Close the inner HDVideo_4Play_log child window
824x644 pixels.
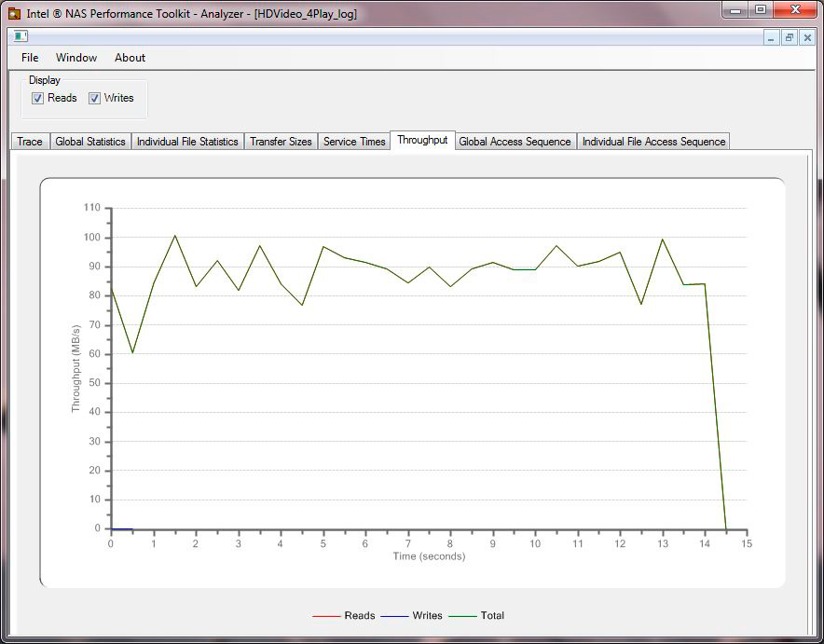[807, 38]
